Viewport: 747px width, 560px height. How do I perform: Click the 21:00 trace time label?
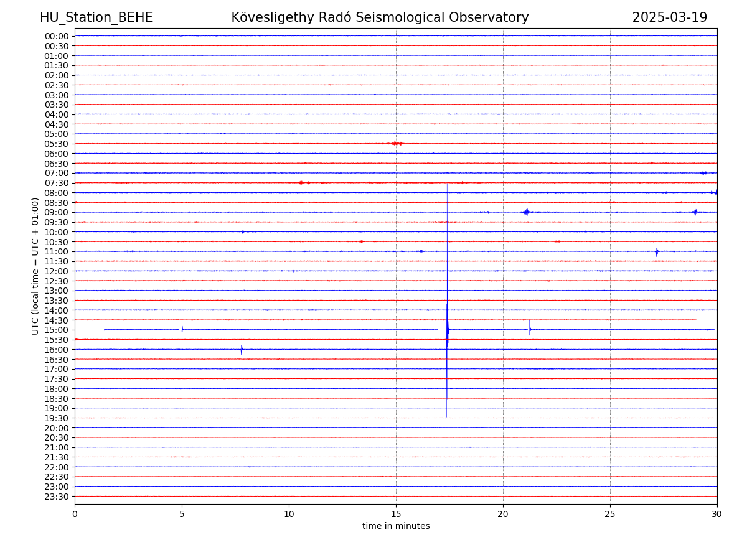[x=57, y=447]
